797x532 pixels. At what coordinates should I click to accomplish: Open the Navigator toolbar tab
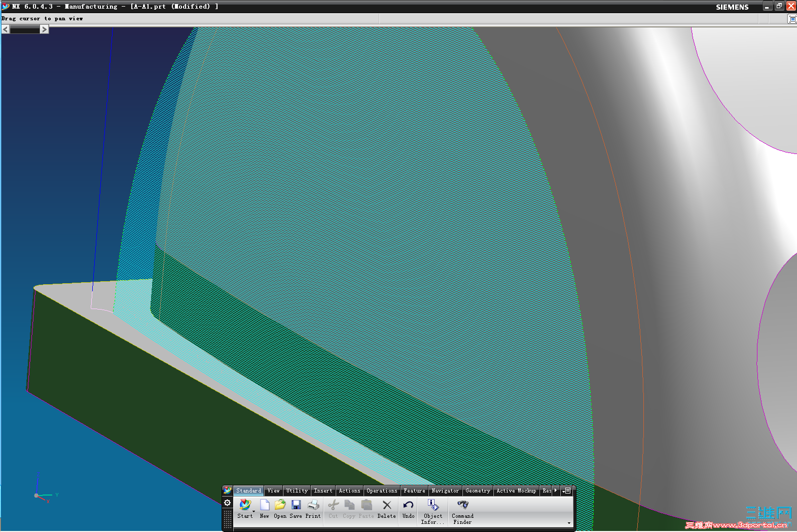point(446,490)
